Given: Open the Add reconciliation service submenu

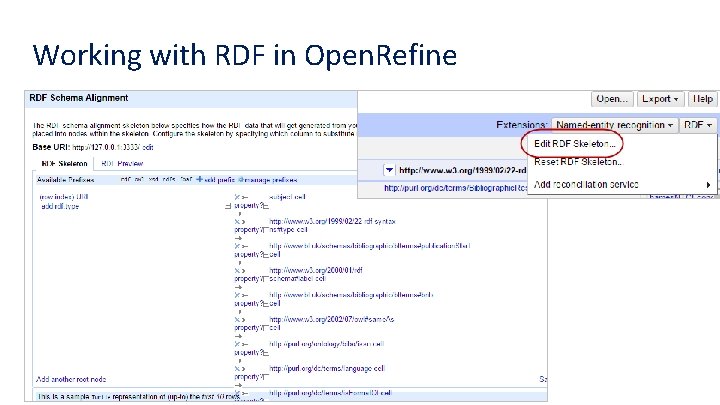Looking at the screenshot, I should (586, 185).
